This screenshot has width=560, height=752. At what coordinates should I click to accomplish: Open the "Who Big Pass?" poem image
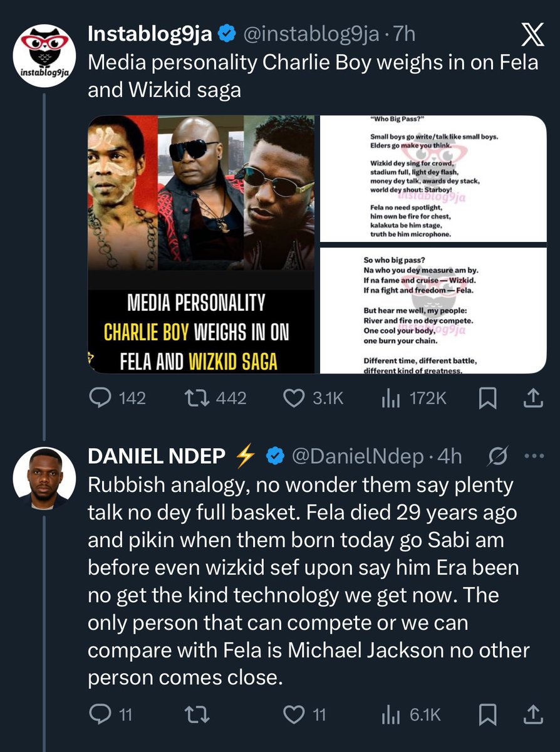pyautogui.click(x=433, y=179)
